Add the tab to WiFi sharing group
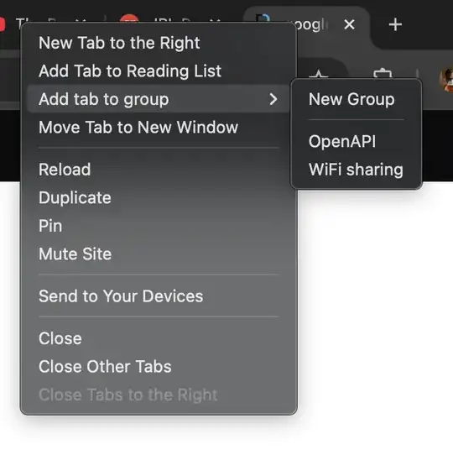Screen dimensions: 453x476 click(357, 170)
